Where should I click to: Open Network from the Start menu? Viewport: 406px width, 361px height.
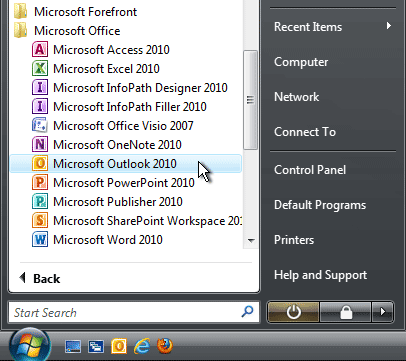pos(297,97)
